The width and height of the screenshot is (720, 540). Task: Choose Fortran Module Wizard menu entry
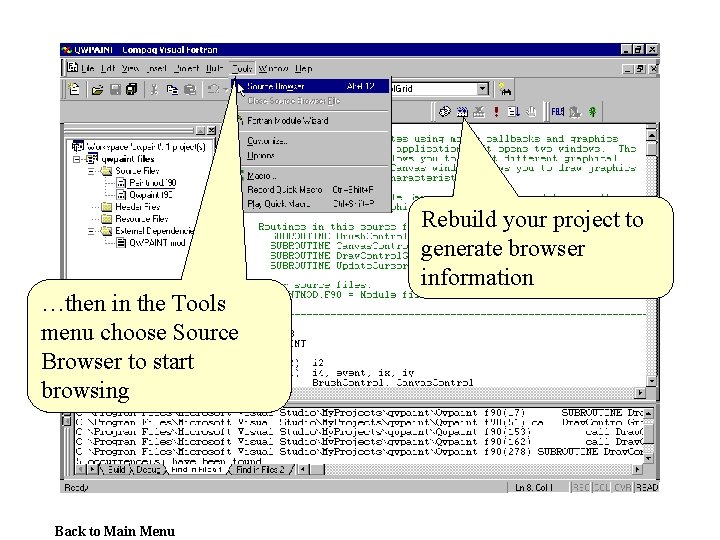314,121
